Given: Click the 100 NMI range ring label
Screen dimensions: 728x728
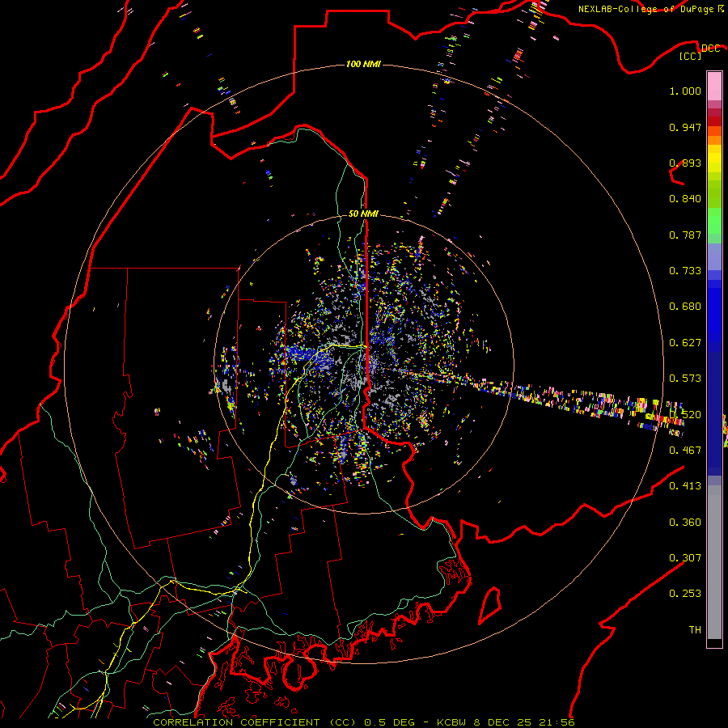Looking at the screenshot, I should (363, 64).
